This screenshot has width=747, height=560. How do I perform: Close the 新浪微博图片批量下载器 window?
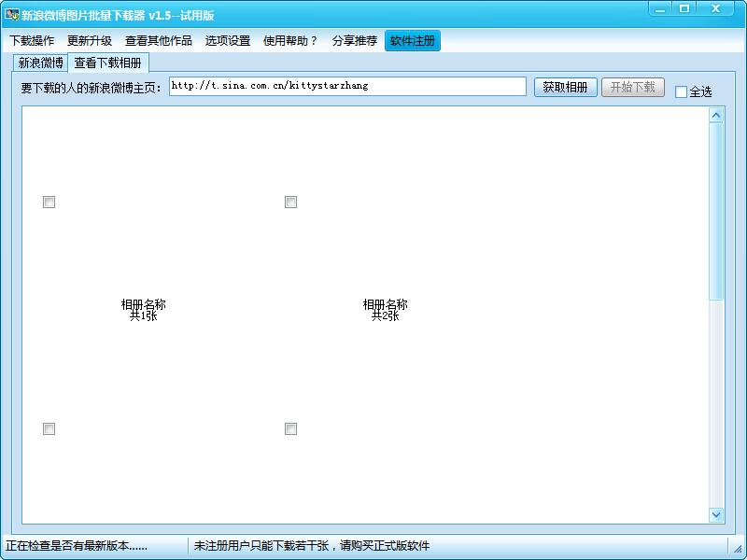(x=717, y=8)
